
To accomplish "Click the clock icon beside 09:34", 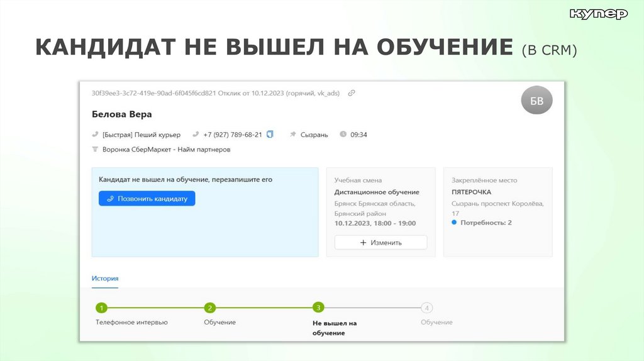I will [x=343, y=135].
